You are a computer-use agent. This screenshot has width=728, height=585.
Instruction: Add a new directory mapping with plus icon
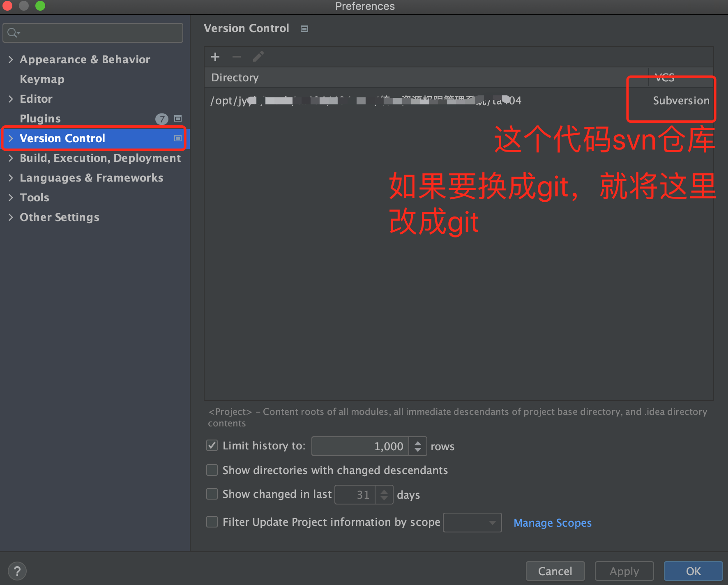tap(215, 57)
